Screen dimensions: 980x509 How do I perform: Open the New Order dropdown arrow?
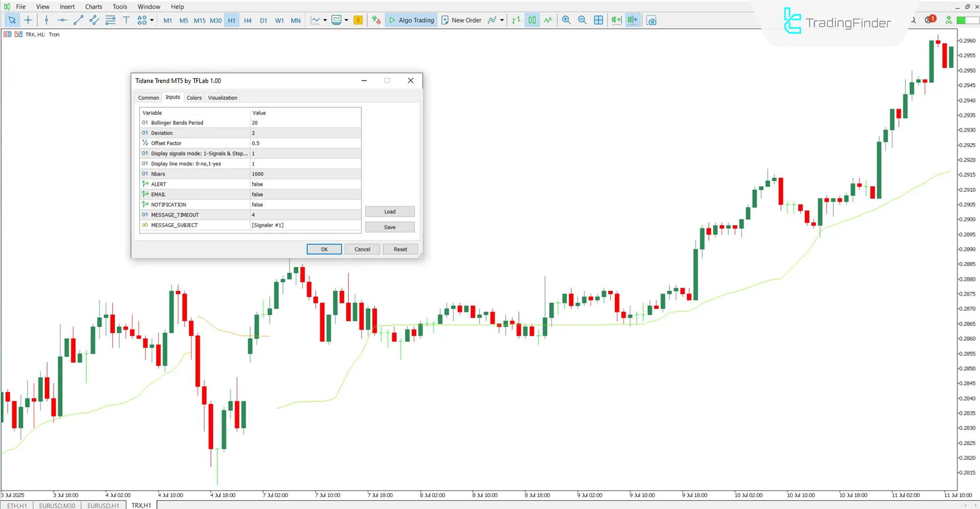click(502, 20)
